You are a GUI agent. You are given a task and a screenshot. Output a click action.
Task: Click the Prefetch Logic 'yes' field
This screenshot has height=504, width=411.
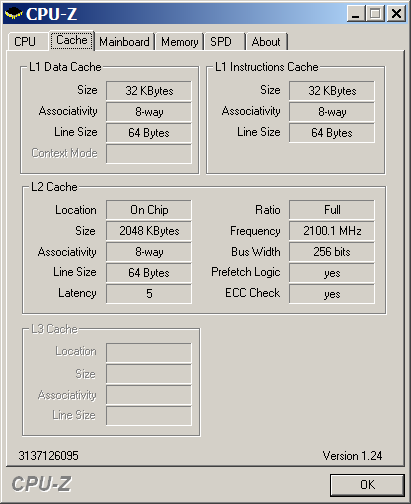[332, 273]
